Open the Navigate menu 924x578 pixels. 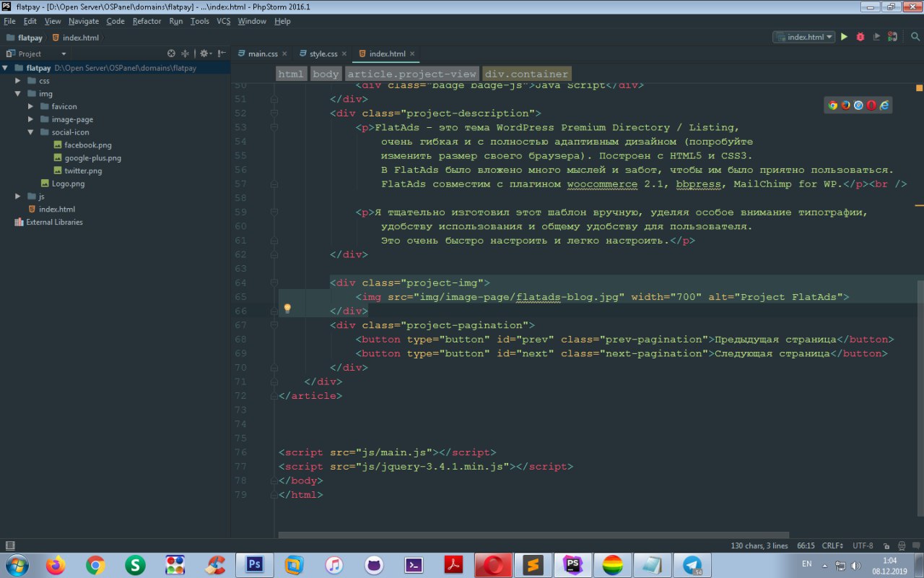(x=84, y=21)
